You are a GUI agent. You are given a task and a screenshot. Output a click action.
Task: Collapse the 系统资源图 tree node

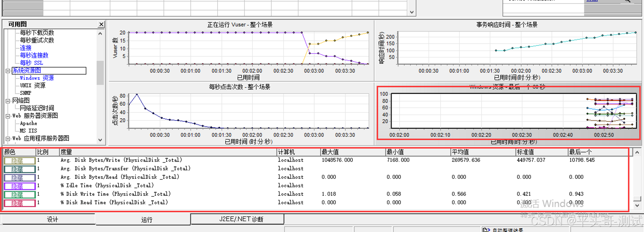pyautogui.click(x=8, y=71)
